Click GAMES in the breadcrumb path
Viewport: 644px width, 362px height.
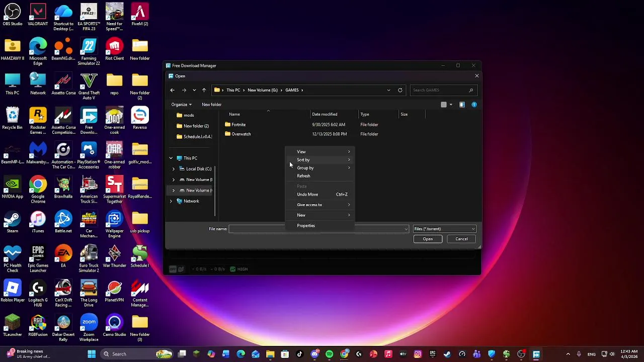point(292,90)
